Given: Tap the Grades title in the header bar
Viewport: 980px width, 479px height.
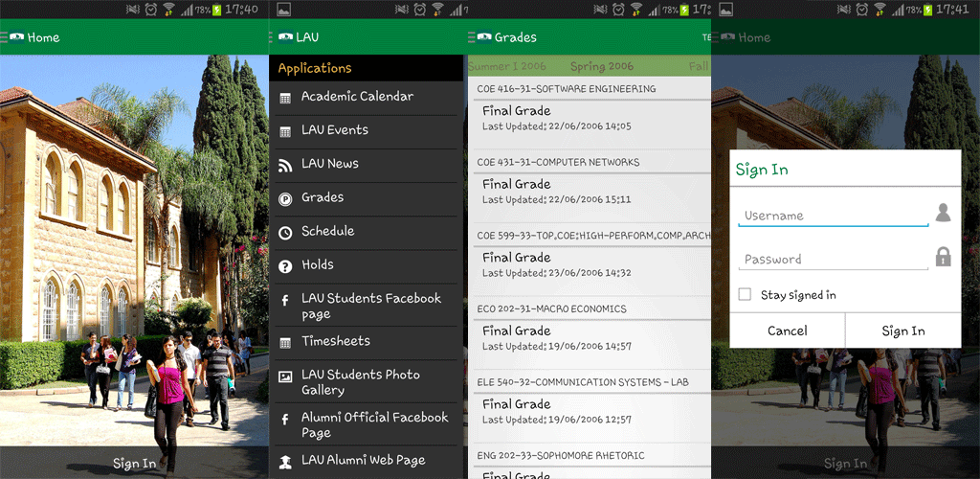Looking at the screenshot, I should coord(516,37).
